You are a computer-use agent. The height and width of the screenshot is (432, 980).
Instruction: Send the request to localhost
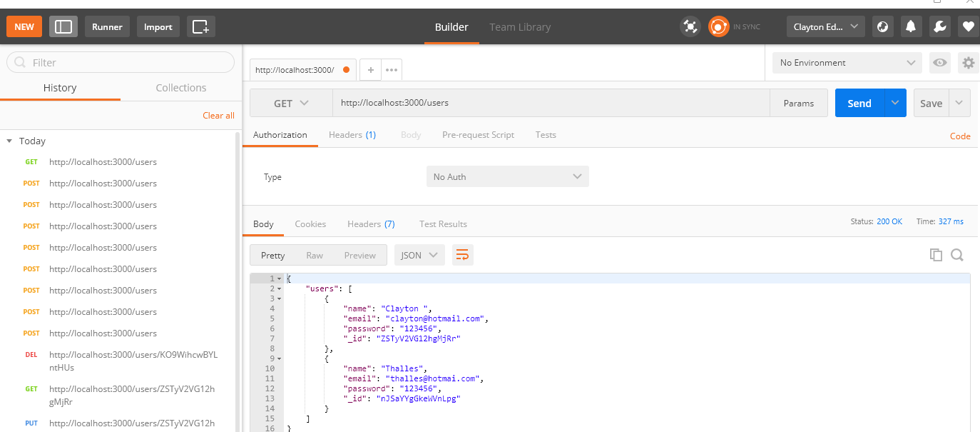(859, 103)
